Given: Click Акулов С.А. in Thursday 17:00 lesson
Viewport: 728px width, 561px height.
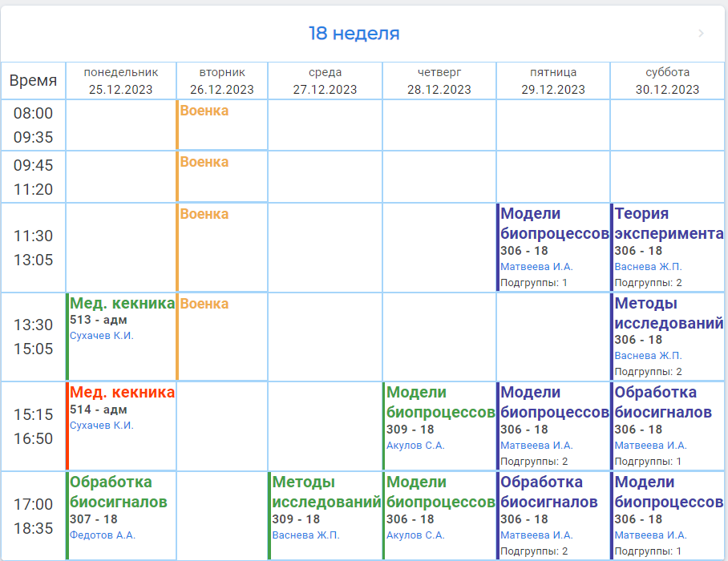Looking at the screenshot, I should coord(415,535).
